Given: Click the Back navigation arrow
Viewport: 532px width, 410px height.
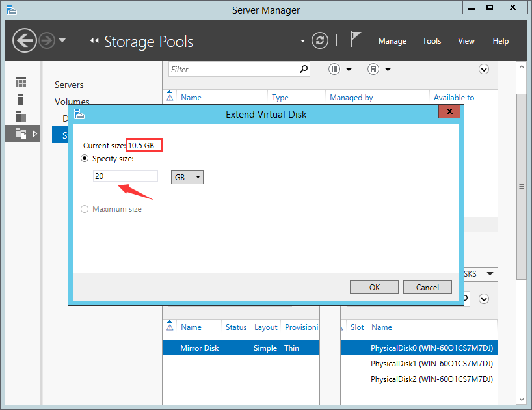Looking at the screenshot, I should [x=24, y=40].
